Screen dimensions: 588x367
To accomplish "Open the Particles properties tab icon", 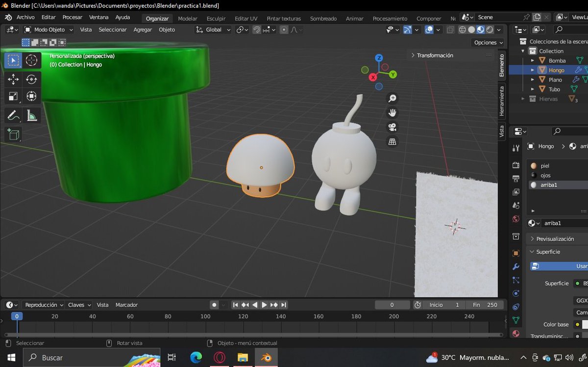I will 515,280.
